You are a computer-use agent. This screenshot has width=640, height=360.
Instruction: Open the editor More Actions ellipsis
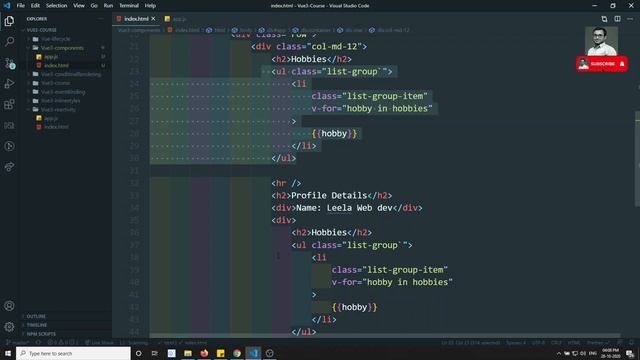coord(630,19)
